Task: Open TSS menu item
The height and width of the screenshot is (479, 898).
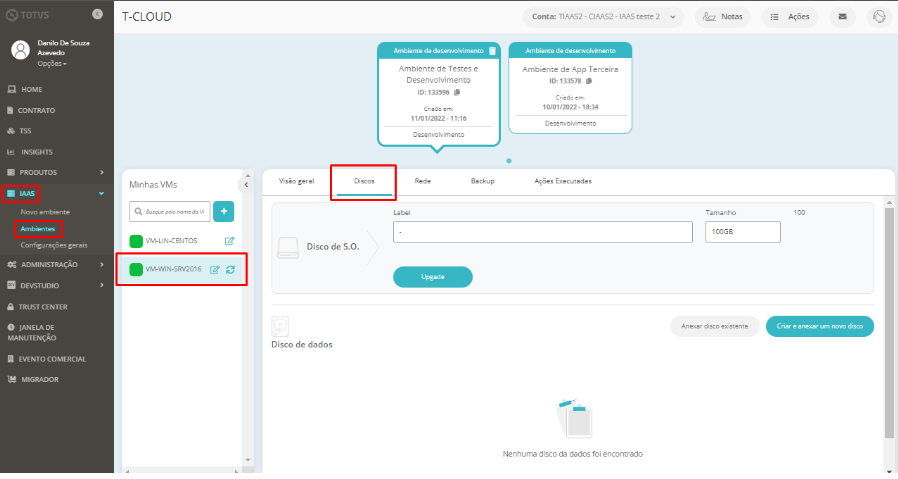Action: tap(25, 131)
